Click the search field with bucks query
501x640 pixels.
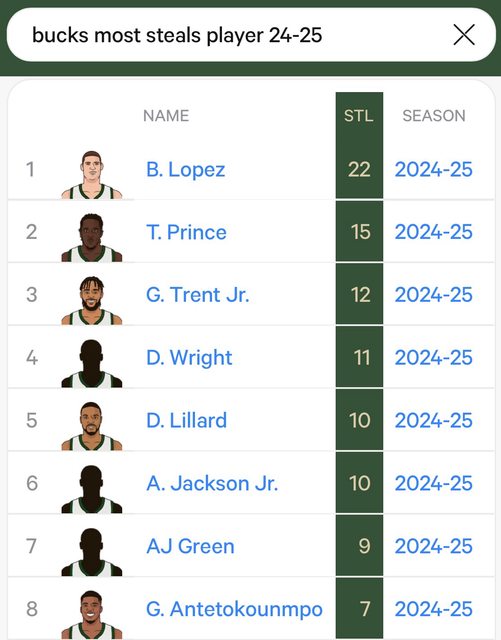(x=251, y=35)
